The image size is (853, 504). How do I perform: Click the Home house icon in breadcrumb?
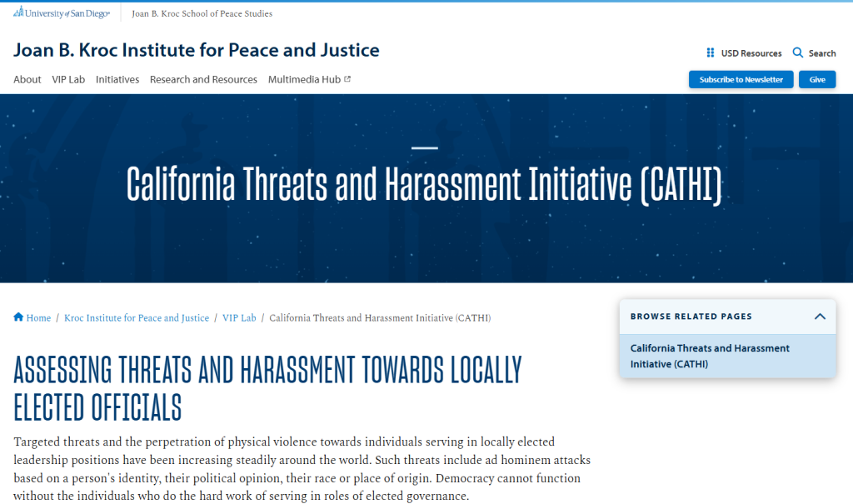coord(18,317)
